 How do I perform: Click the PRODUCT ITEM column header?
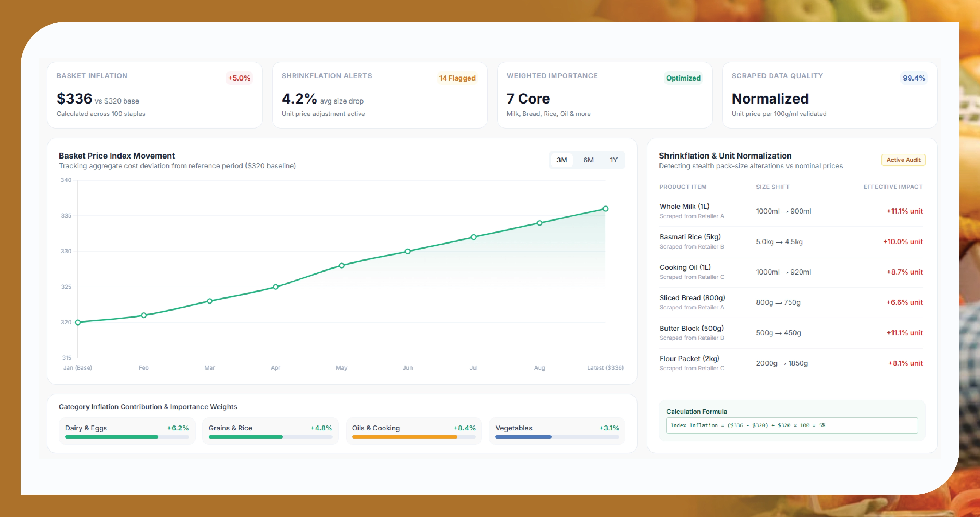(x=683, y=187)
